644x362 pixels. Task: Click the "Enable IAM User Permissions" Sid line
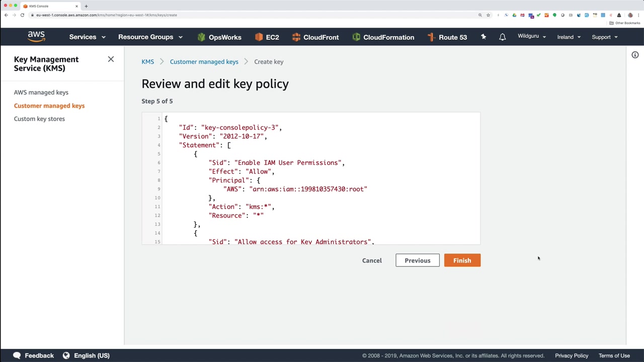tap(277, 163)
